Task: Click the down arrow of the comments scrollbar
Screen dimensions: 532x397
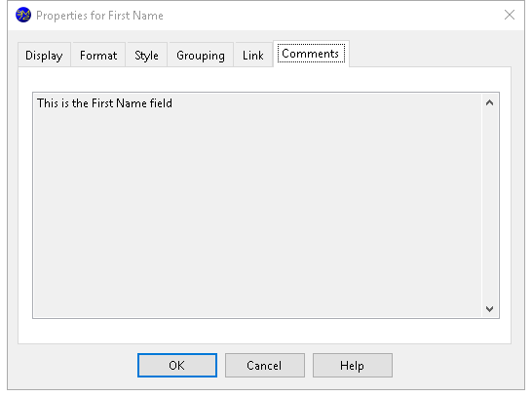Action: pyautogui.click(x=489, y=308)
